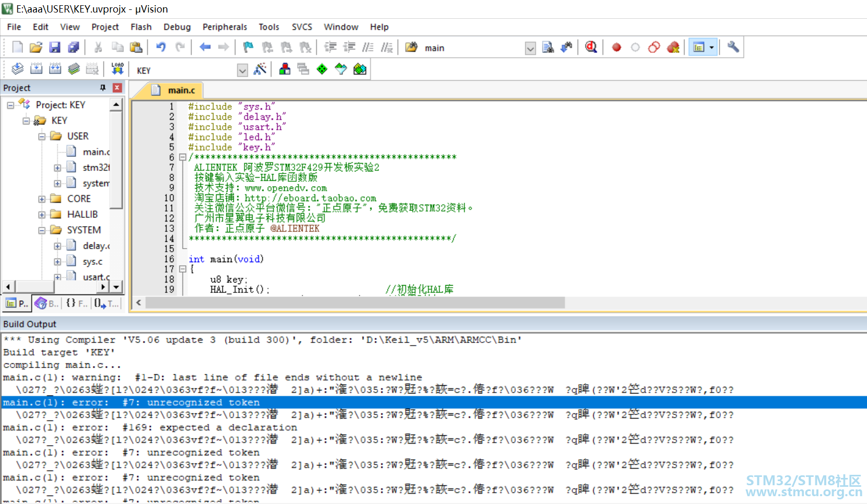Open the window layout dropdown arrow
The width and height of the screenshot is (867, 504).
[x=712, y=47]
